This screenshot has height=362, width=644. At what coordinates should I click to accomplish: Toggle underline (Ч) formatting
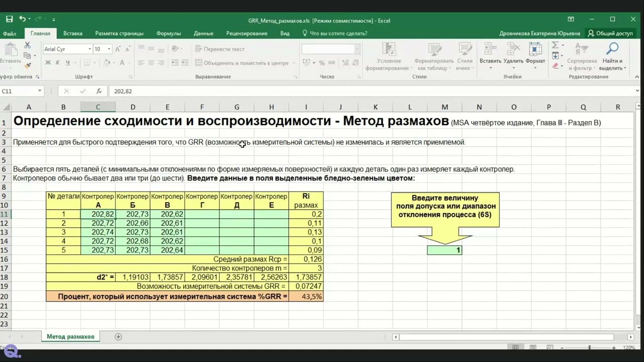click(x=67, y=63)
